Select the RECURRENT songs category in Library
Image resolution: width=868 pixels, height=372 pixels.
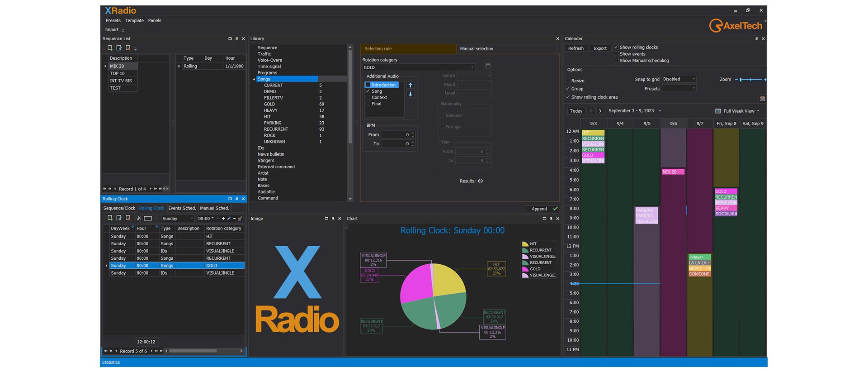click(x=276, y=129)
